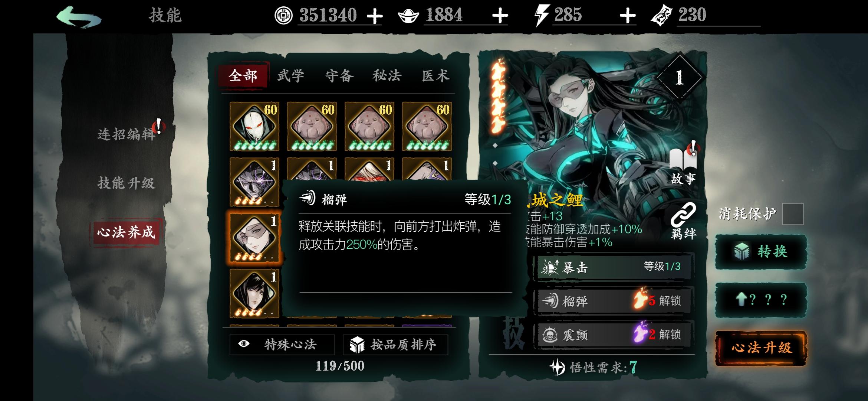Click the 心法升级 upgrade button
The height and width of the screenshot is (401, 868).
[x=761, y=348]
